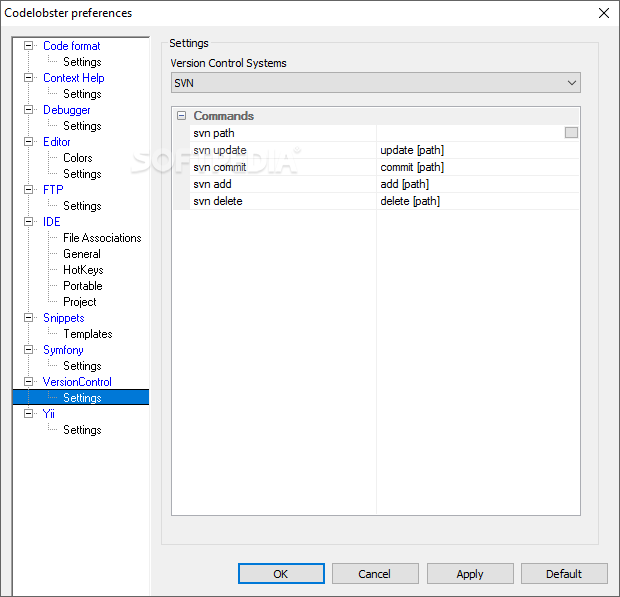Collapse the Editor tree node
The image size is (620, 597).
28,142
